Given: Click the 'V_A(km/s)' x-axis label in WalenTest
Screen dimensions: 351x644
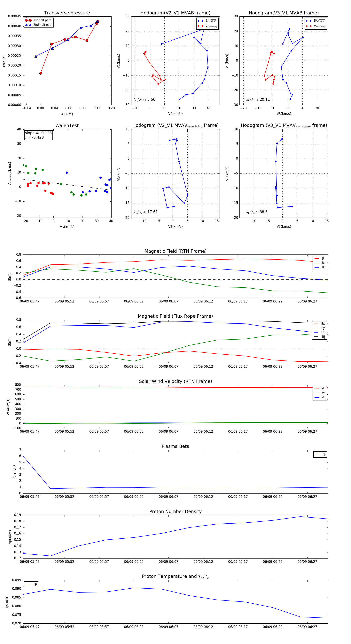Looking at the screenshot, I should [67, 227].
